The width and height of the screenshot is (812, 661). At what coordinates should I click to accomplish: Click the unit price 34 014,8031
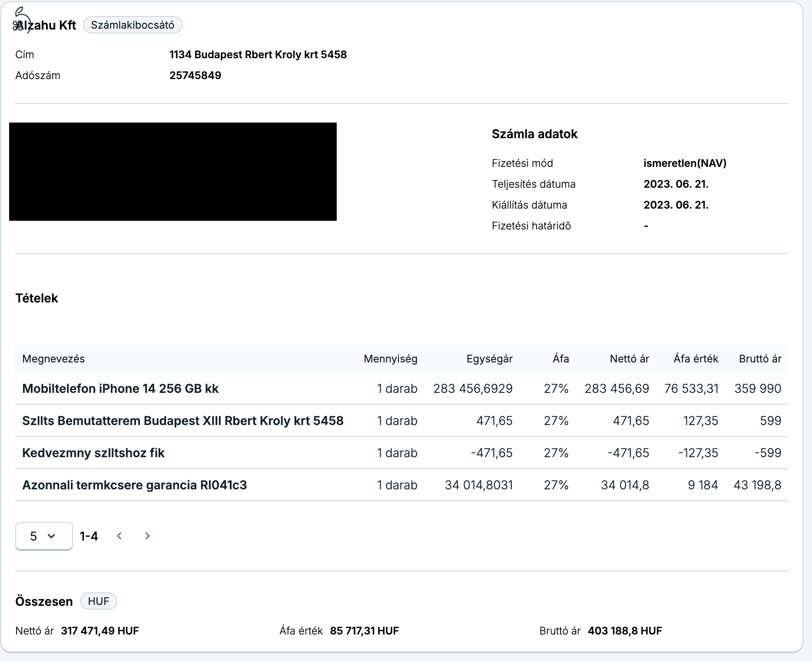(479, 485)
